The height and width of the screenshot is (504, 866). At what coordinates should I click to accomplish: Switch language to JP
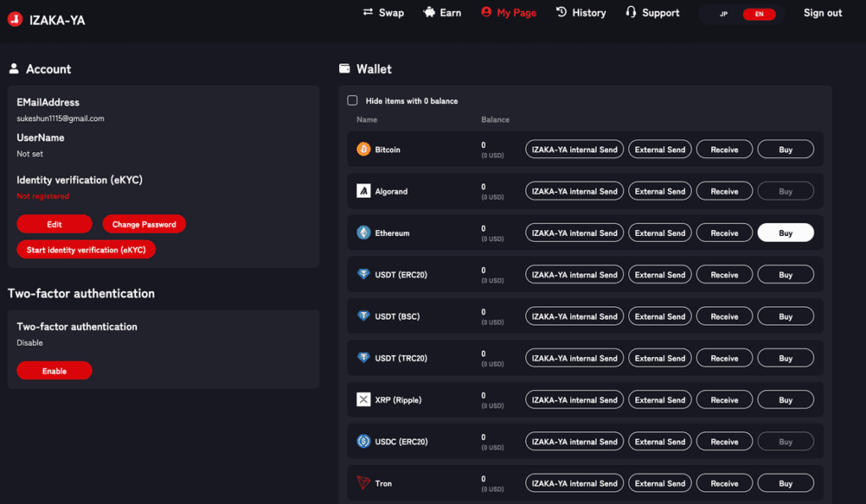(x=724, y=14)
